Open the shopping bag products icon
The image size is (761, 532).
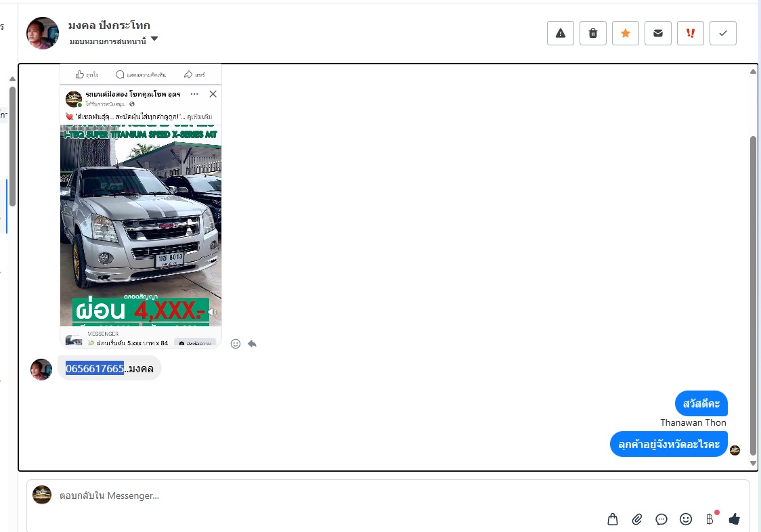pos(613,519)
